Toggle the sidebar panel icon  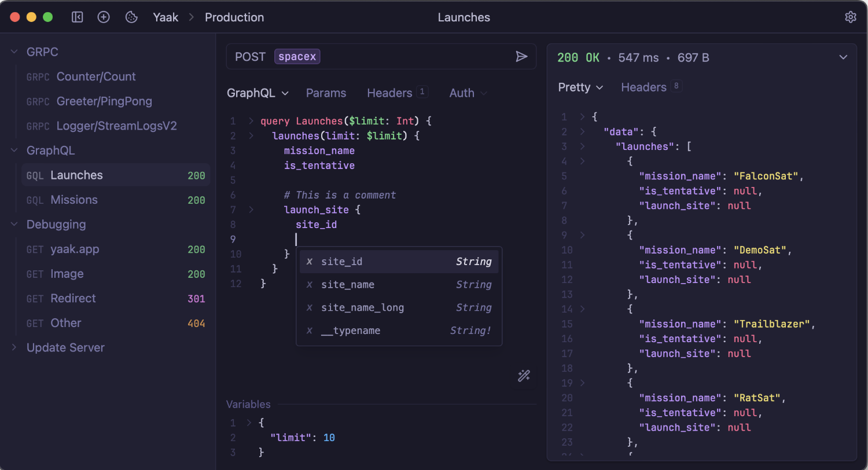[78, 17]
